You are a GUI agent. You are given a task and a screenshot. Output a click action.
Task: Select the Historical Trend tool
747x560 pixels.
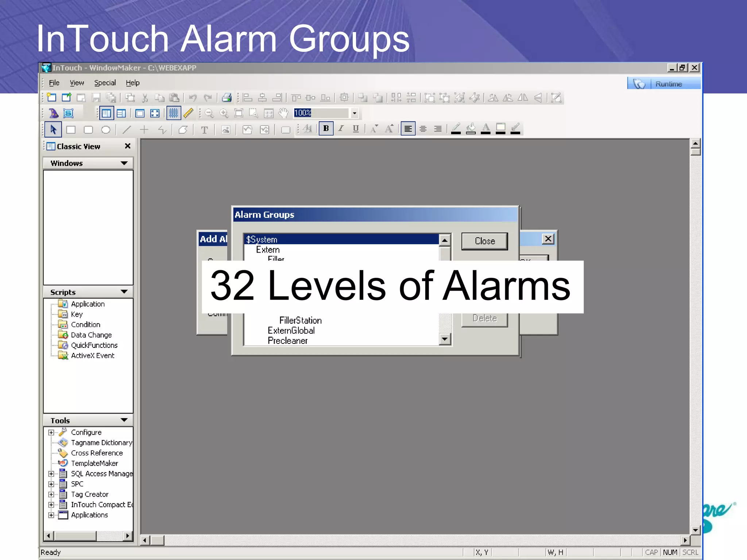(265, 129)
